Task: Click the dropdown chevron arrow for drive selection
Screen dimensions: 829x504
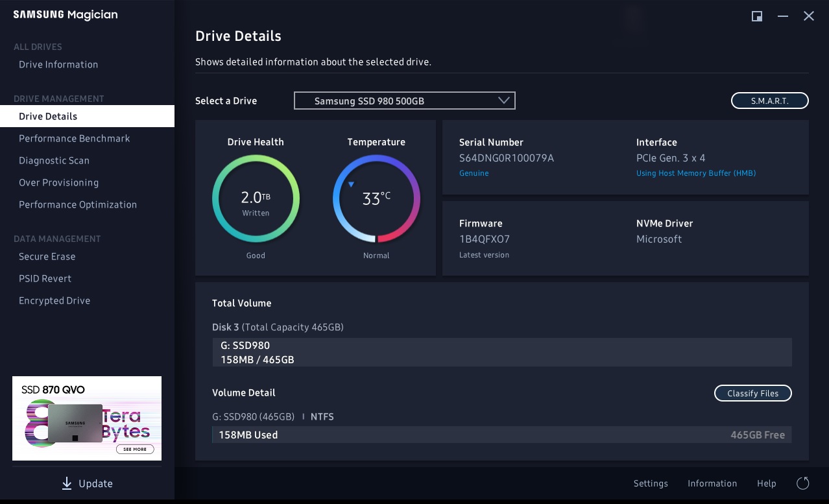Action: pos(504,101)
